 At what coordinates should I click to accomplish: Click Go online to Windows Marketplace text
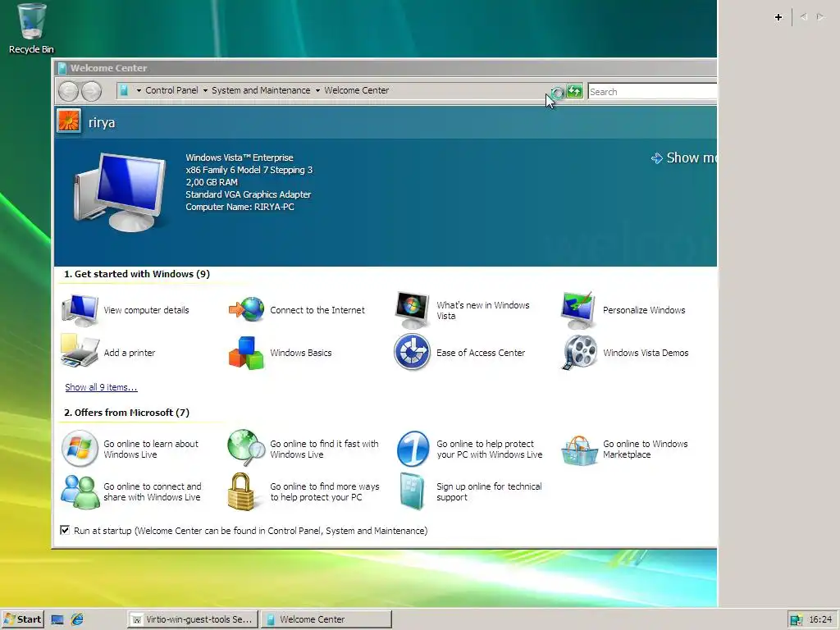click(645, 449)
